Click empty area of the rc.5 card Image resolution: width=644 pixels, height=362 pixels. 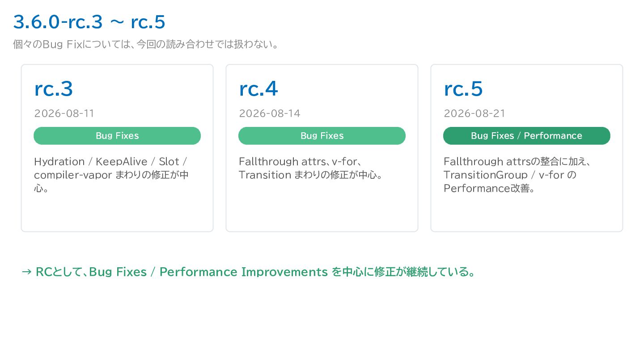point(527,212)
